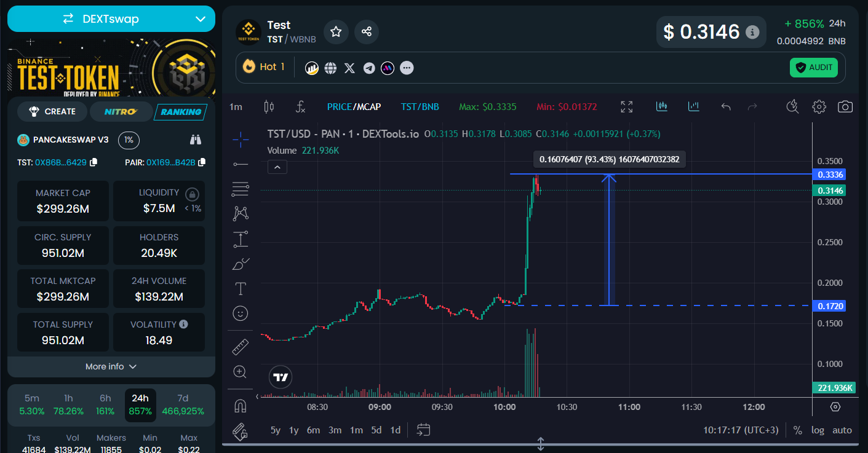Select the text tool in drawing toolbar
Screen dimensions: 868x453
pos(241,288)
